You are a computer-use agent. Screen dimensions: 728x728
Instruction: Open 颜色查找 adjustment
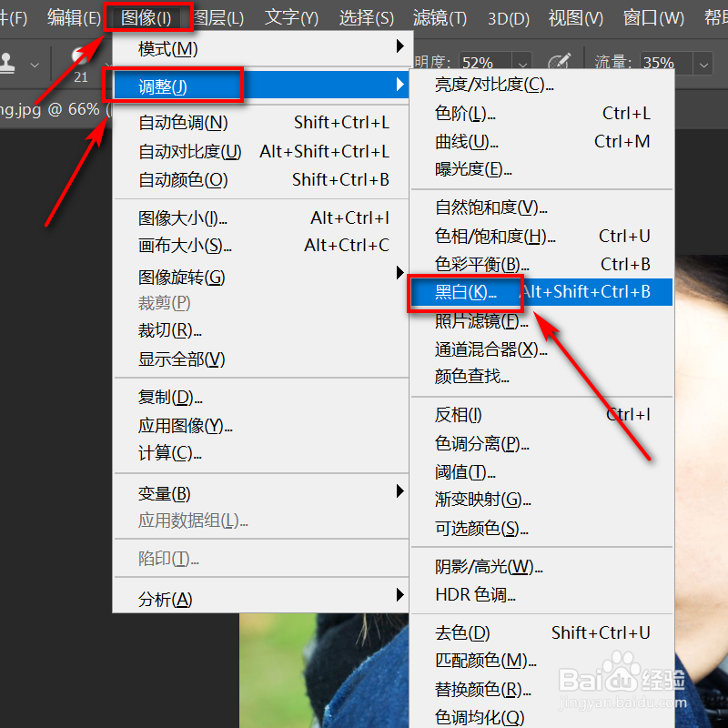(x=541, y=376)
